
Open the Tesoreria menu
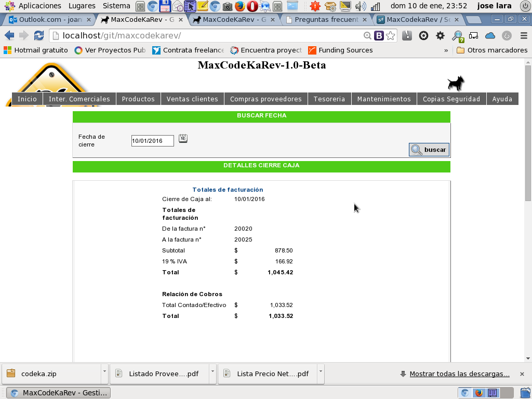click(329, 98)
